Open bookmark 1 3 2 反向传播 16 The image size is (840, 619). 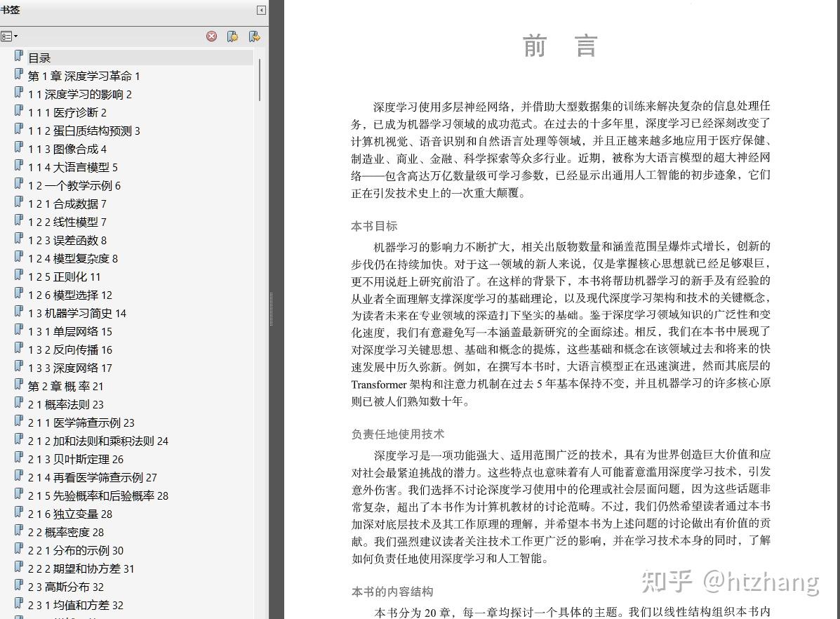(x=77, y=349)
